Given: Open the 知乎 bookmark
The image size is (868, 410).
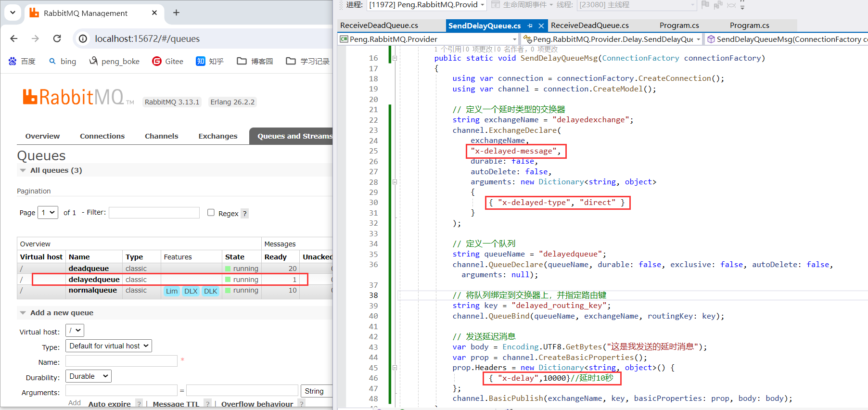Looking at the screenshot, I should point(210,61).
